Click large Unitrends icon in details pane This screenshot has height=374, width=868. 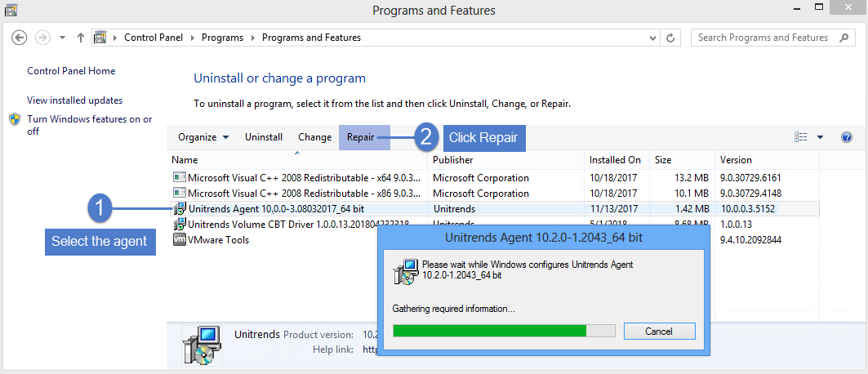pyautogui.click(x=202, y=345)
